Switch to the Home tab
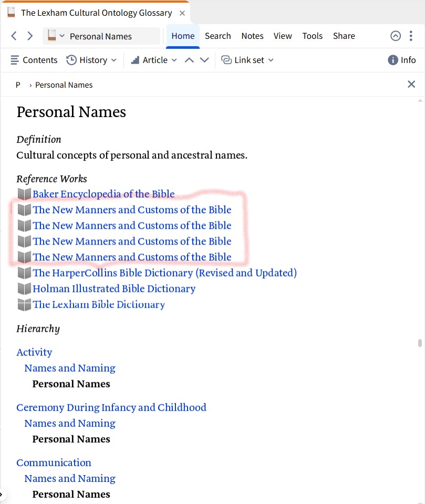Viewport: 425px width, 504px height. pyautogui.click(x=183, y=36)
